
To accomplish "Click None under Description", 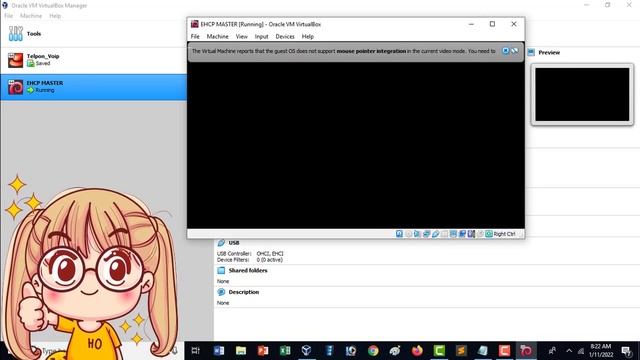I will tap(223, 303).
